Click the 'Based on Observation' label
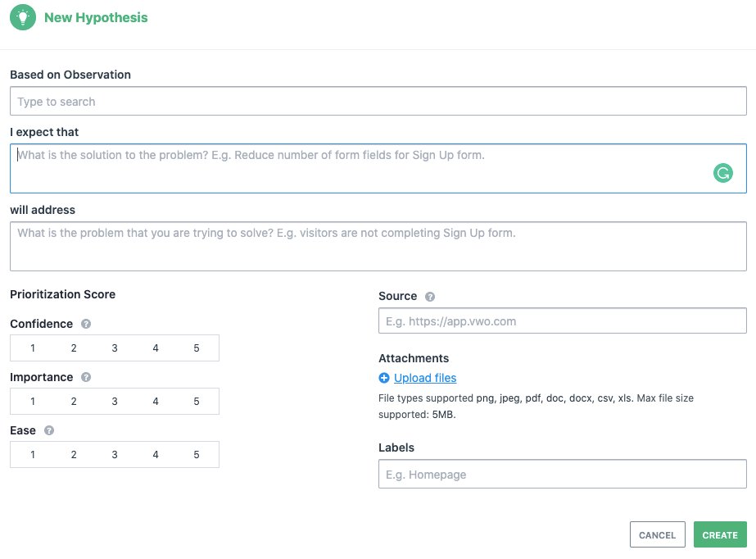Image resolution: width=756 pixels, height=559 pixels. (x=70, y=75)
